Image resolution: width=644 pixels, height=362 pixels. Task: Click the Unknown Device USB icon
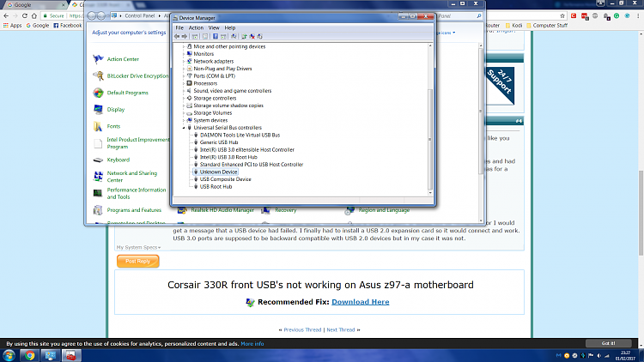(x=196, y=172)
